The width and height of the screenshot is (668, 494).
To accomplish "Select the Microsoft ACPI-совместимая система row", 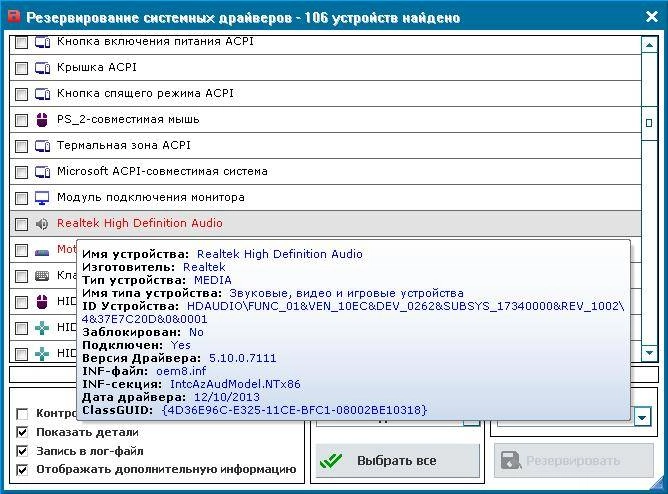I will 325,172.
